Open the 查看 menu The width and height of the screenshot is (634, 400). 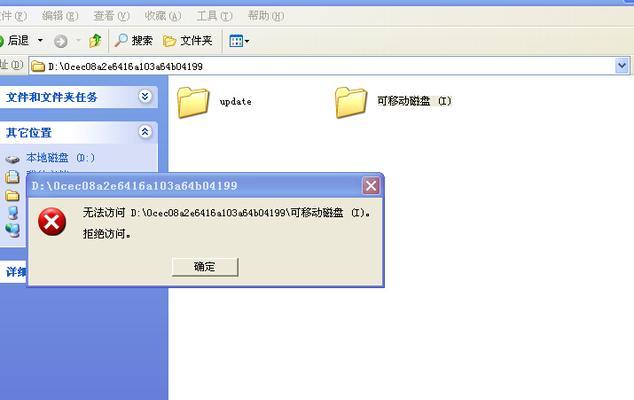click(111, 16)
